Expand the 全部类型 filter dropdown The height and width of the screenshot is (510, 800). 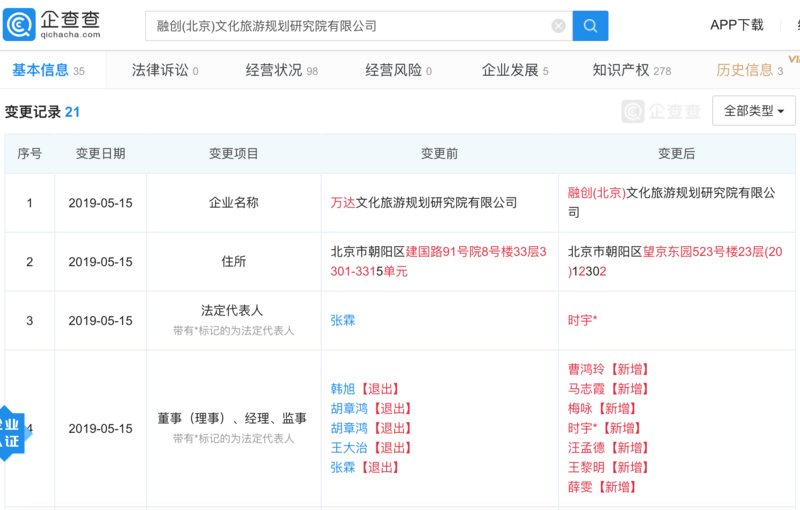pos(754,111)
